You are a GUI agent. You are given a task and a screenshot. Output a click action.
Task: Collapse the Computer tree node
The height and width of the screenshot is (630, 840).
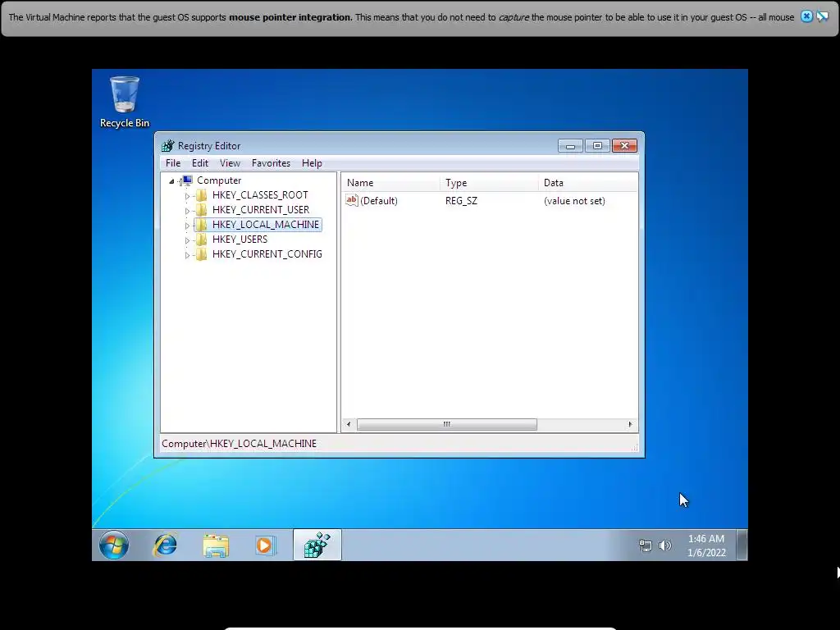click(x=171, y=181)
